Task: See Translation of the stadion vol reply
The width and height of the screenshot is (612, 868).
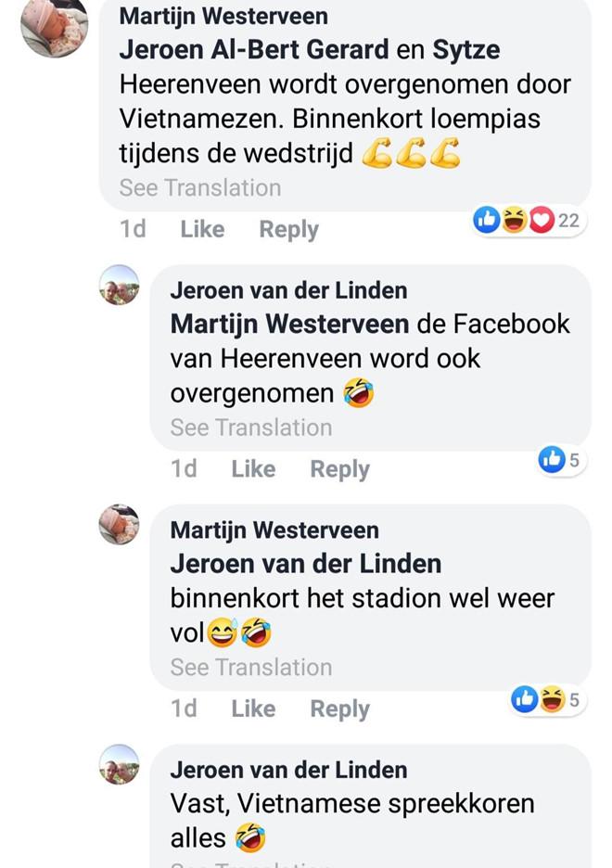Action: 250,667
